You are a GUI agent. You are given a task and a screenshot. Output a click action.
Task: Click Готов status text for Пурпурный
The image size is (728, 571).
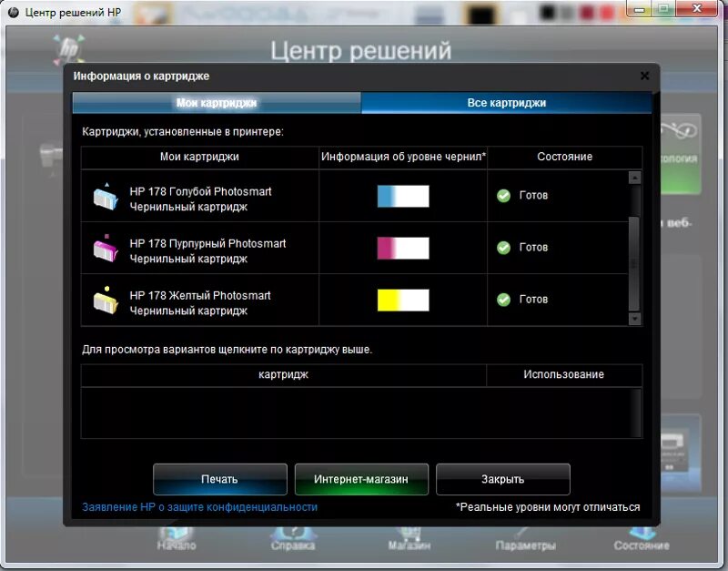point(533,248)
